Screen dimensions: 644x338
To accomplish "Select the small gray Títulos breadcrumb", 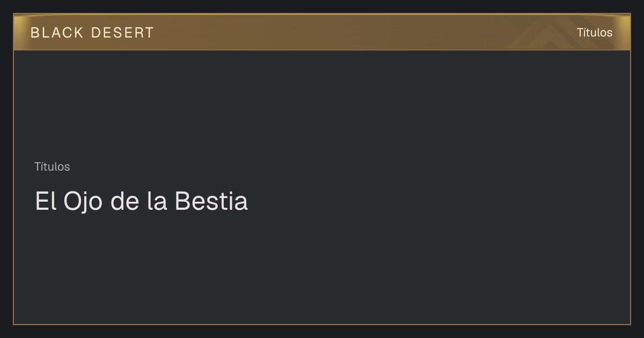I will 52,167.
